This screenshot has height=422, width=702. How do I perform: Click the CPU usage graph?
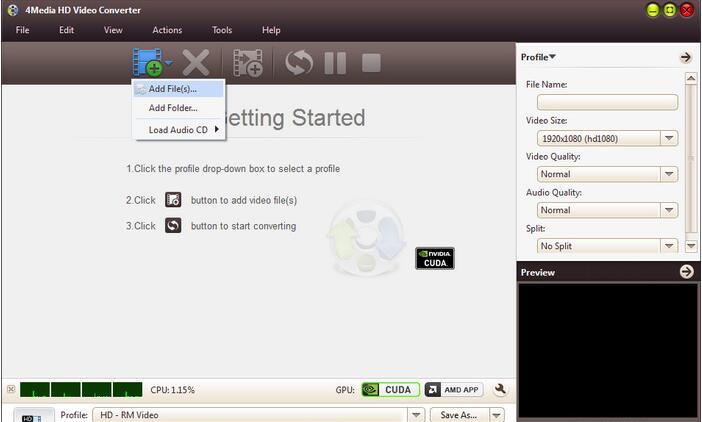coord(81,389)
